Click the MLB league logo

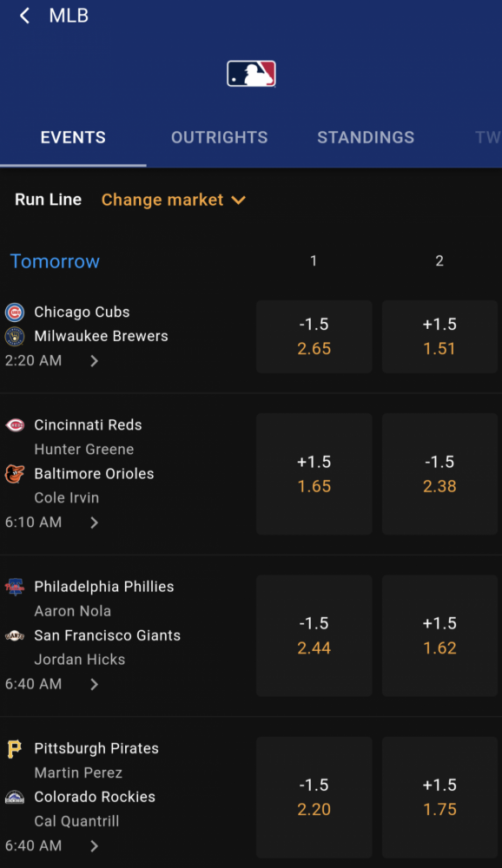(251, 74)
